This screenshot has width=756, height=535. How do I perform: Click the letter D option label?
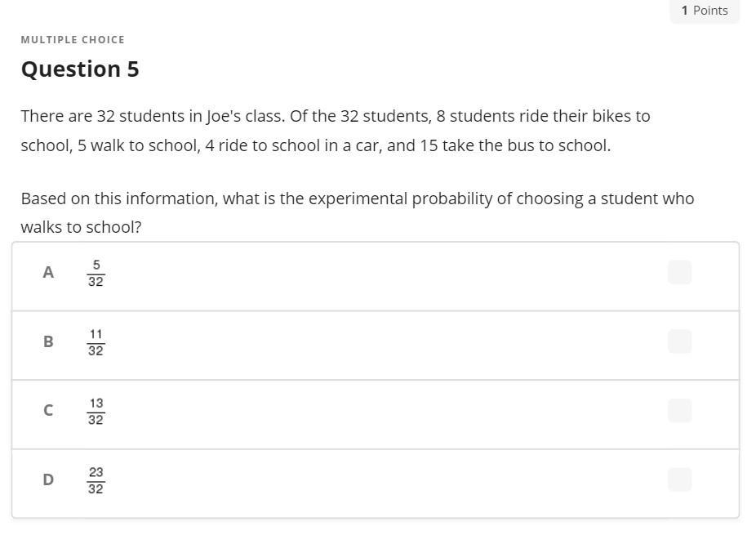[48, 479]
